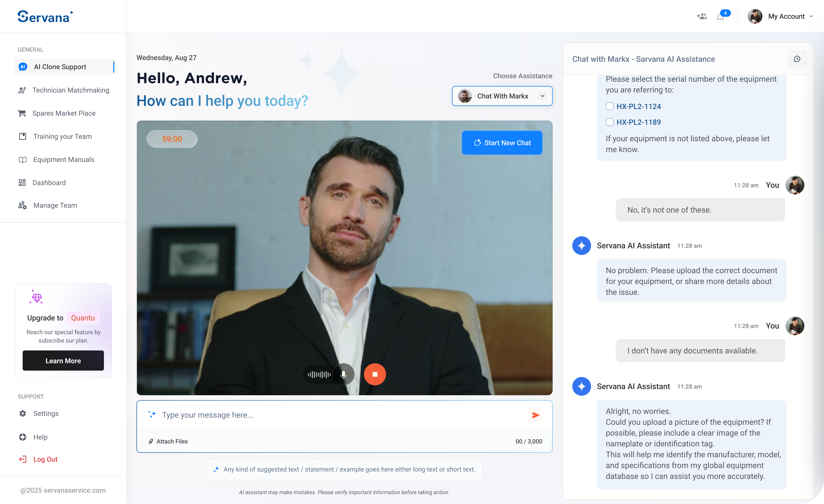
Task: Check the HX-PL2-1189 serial number box
Action: click(x=610, y=122)
